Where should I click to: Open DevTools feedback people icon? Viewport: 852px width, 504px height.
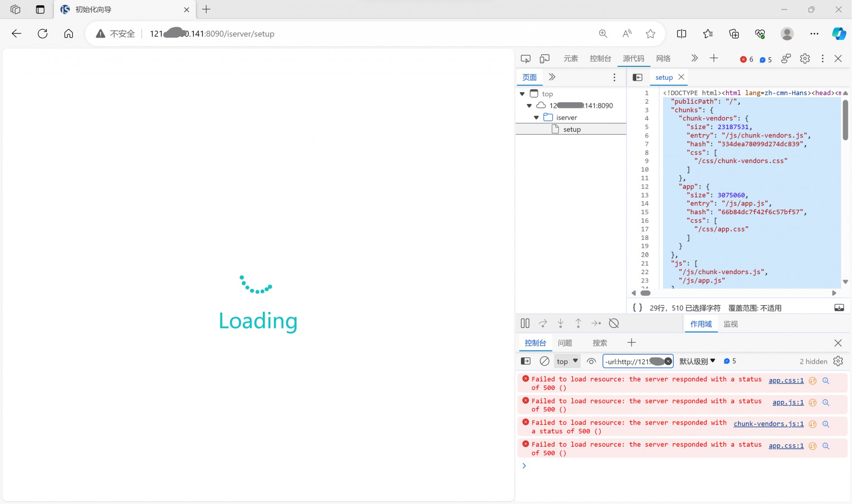tap(786, 59)
